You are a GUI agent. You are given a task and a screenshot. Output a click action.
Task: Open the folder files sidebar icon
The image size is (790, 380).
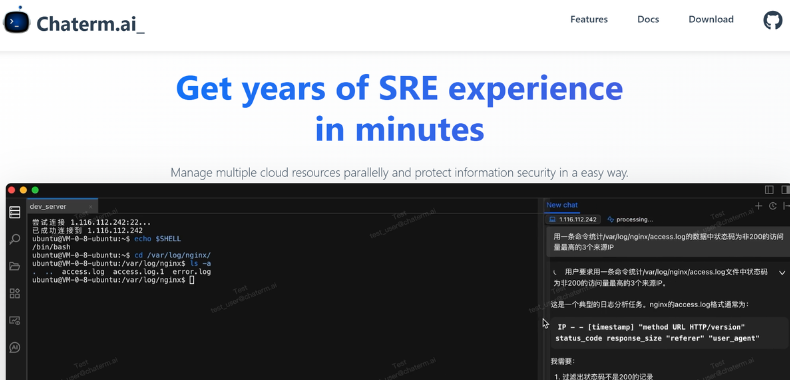(15, 266)
